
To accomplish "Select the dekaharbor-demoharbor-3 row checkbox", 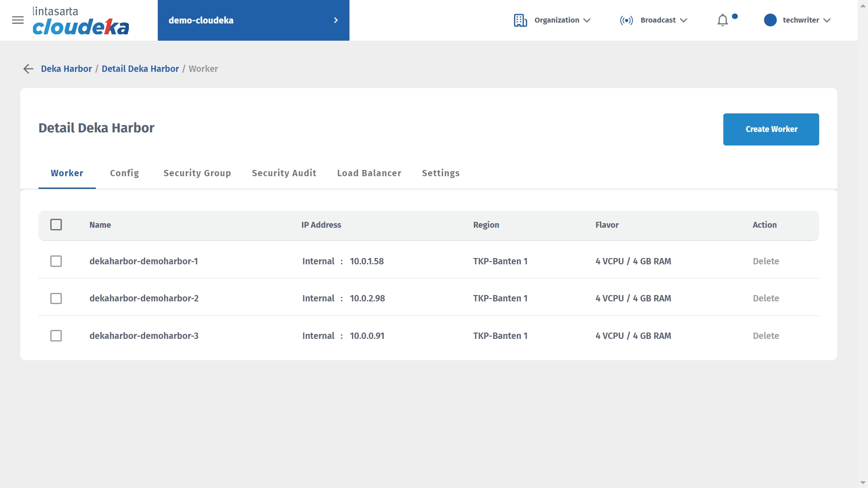I will (56, 336).
